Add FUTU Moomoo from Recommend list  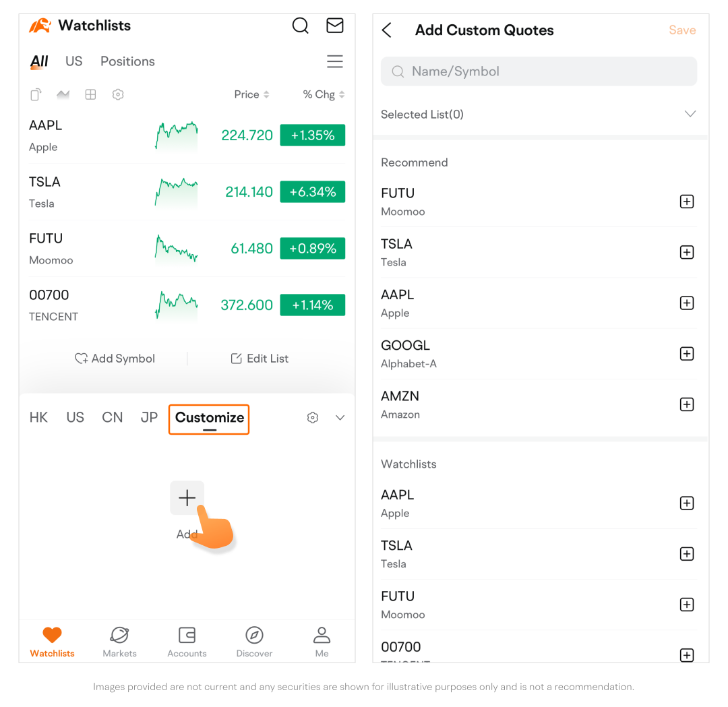pos(687,202)
